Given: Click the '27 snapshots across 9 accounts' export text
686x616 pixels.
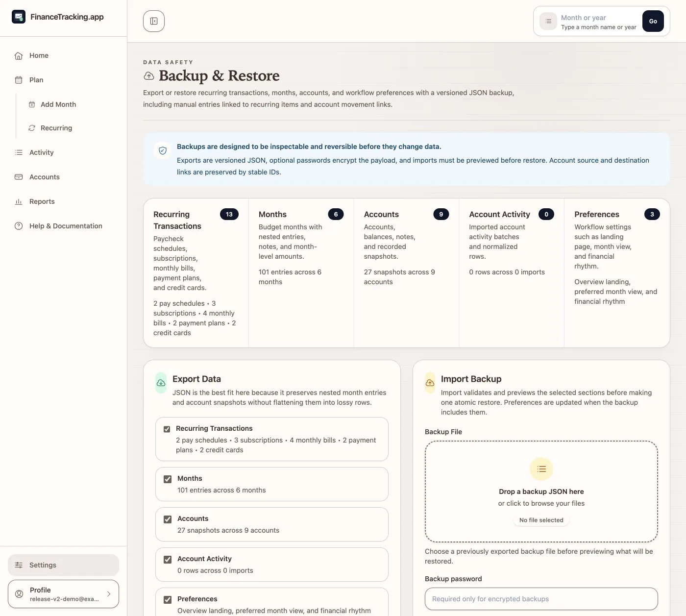Looking at the screenshot, I should 228,530.
